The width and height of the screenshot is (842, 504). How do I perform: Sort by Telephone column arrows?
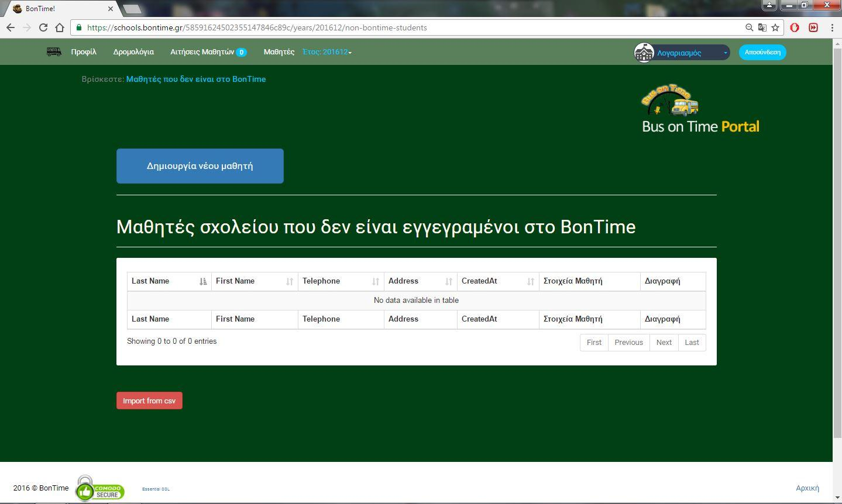pyautogui.click(x=376, y=281)
